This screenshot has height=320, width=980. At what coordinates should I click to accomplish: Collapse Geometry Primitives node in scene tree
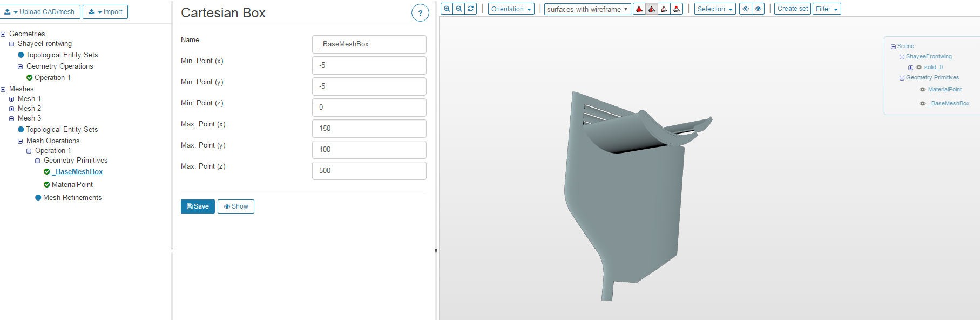[902, 78]
